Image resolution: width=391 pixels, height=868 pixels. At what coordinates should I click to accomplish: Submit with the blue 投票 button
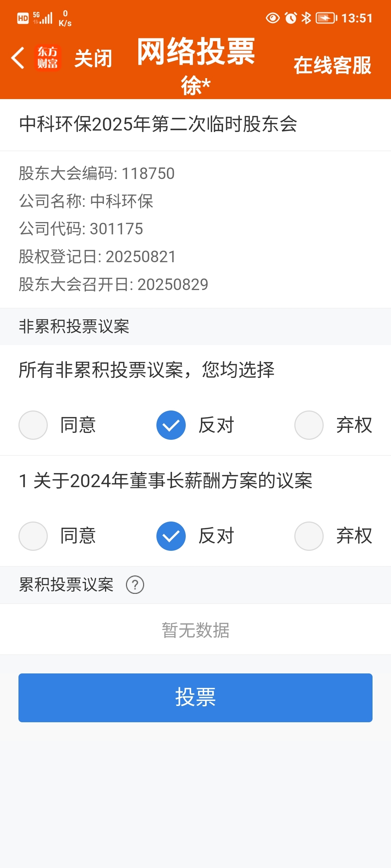coord(195,698)
